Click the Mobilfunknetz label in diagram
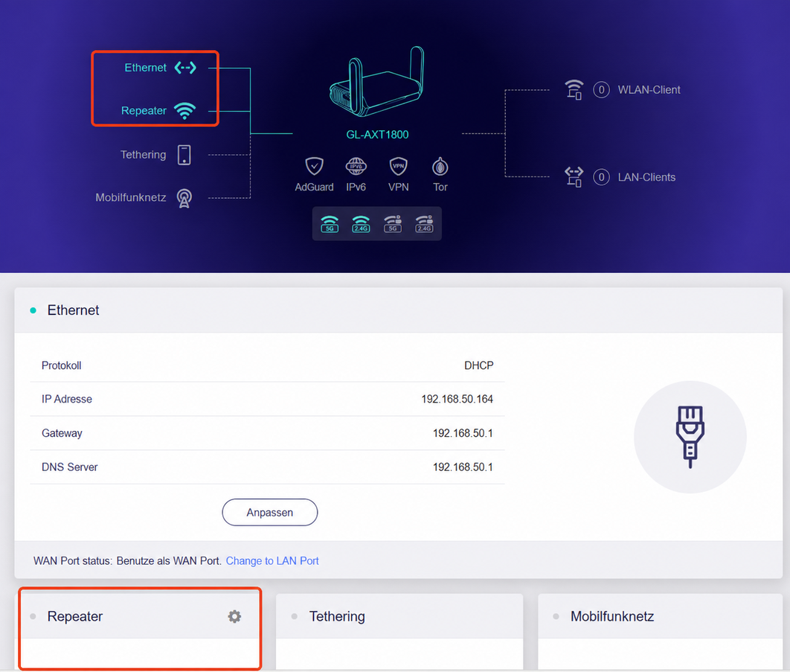Image resolution: width=790 pixels, height=672 pixels. pos(130,198)
